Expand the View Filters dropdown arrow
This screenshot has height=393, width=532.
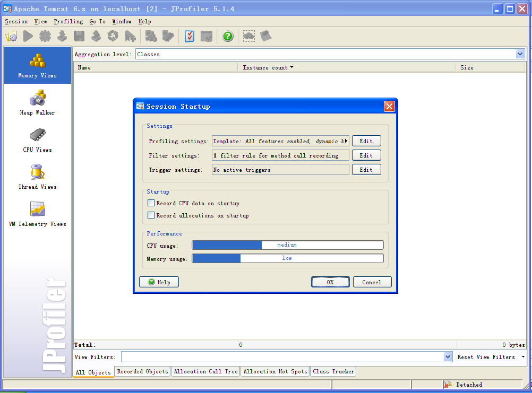click(448, 357)
